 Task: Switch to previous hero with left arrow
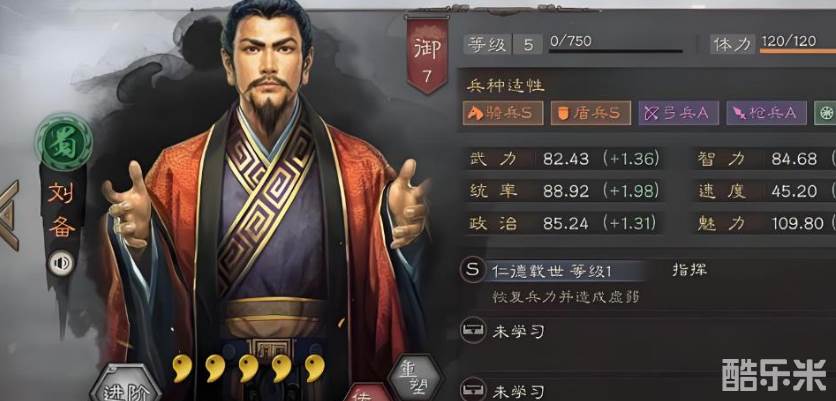click(10, 215)
